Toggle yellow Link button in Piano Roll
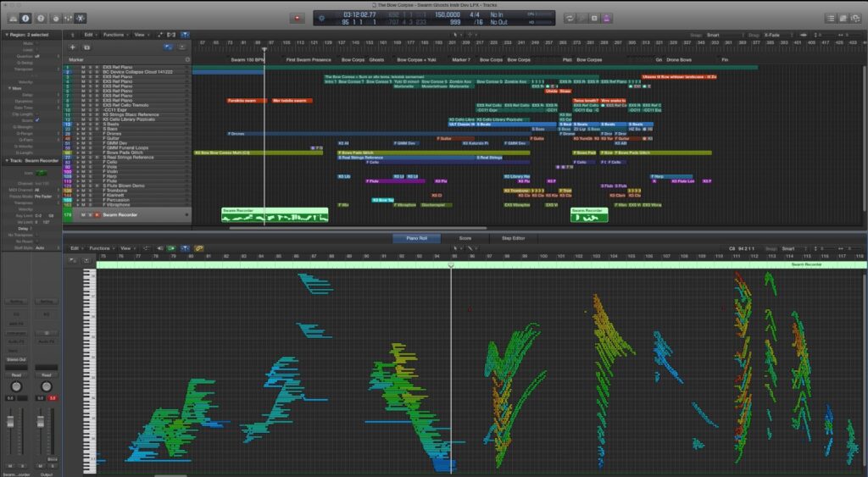868x477 pixels. (x=198, y=248)
